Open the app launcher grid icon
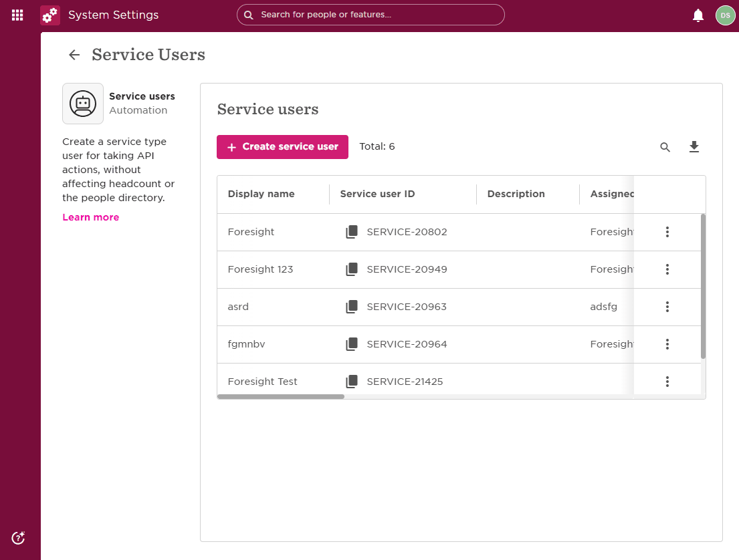The width and height of the screenshot is (739, 560). tap(17, 15)
